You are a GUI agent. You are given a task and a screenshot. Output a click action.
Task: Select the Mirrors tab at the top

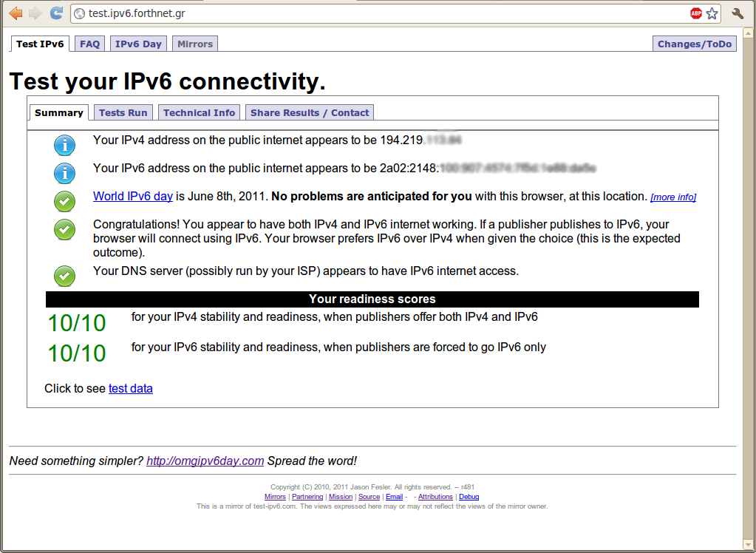tap(195, 44)
